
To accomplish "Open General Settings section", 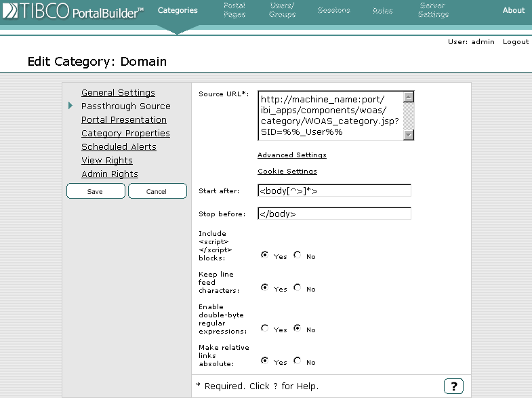I will pyautogui.click(x=118, y=93).
